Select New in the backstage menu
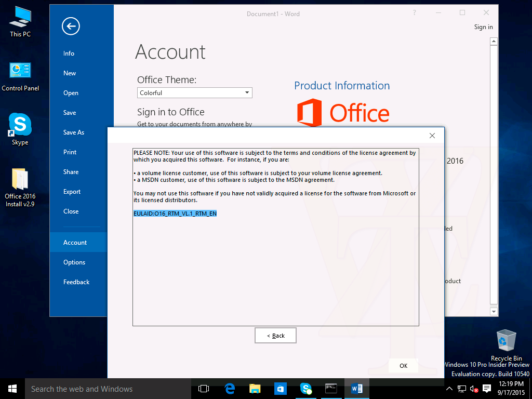 point(70,73)
